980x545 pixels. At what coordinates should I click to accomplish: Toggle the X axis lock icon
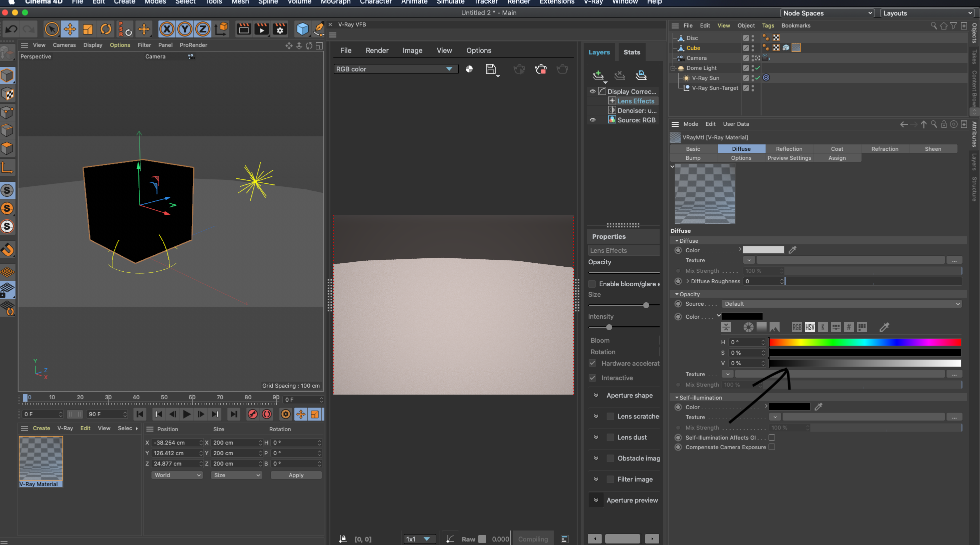pyautogui.click(x=166, y=29)
